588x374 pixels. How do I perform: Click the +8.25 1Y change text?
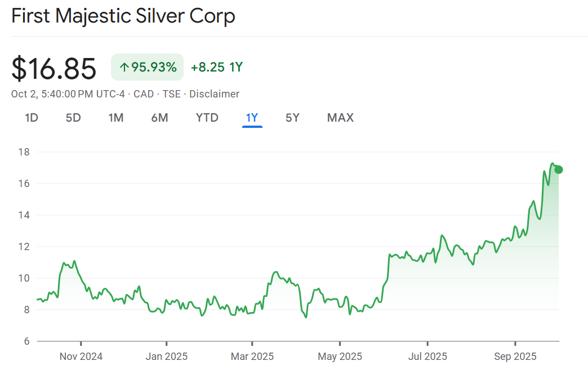point(217,68)
